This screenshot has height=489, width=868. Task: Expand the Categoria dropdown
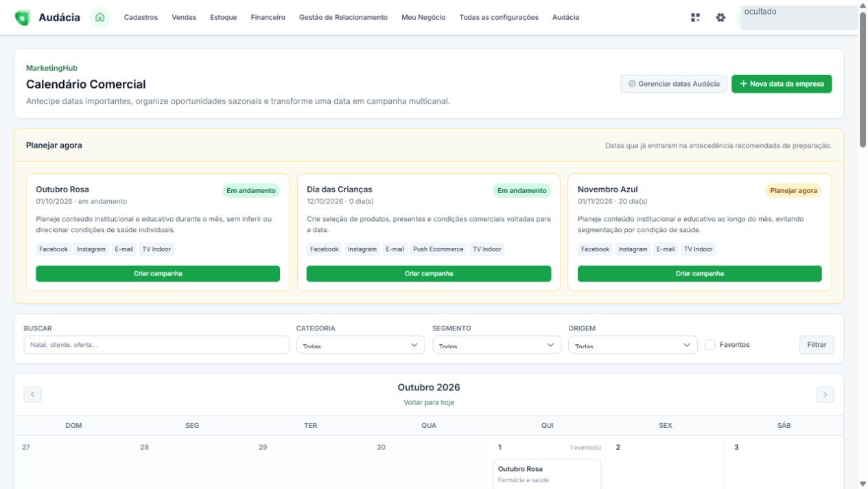point(361,345)
